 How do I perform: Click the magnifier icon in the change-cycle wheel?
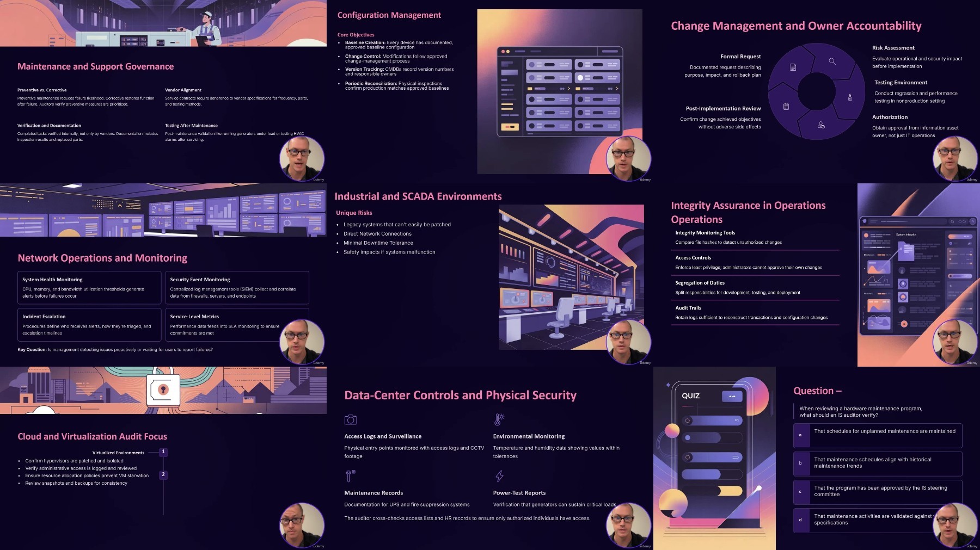[832, 61]
